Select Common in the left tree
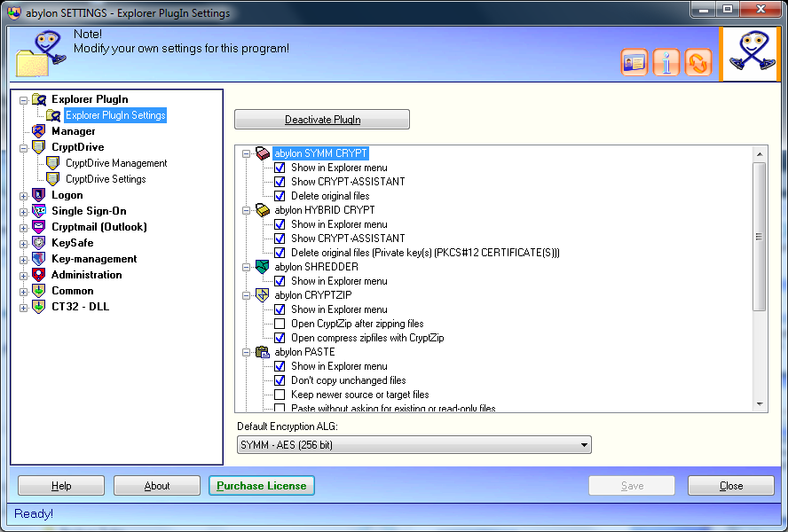788x532 pixels. click(x=73, y=291)
